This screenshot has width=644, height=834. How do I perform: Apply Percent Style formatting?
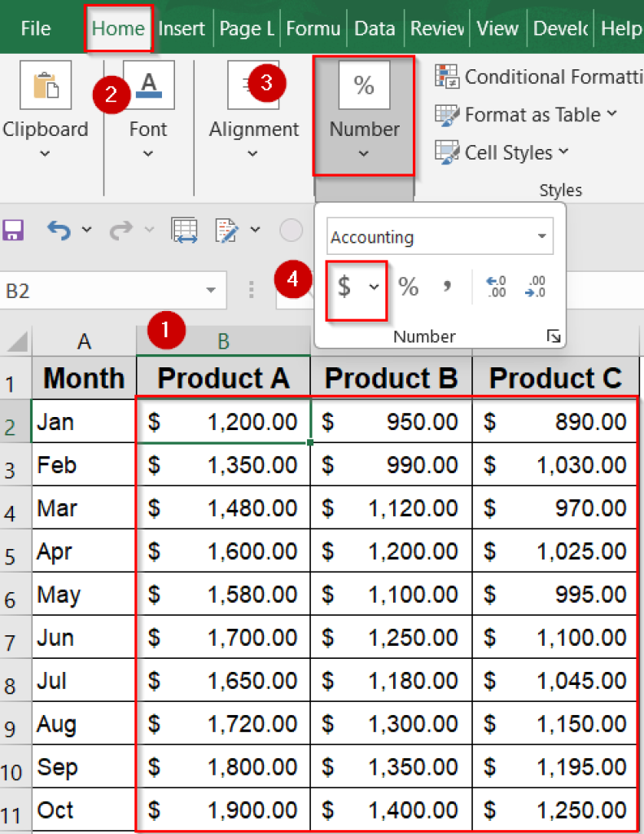pos(408,286)
